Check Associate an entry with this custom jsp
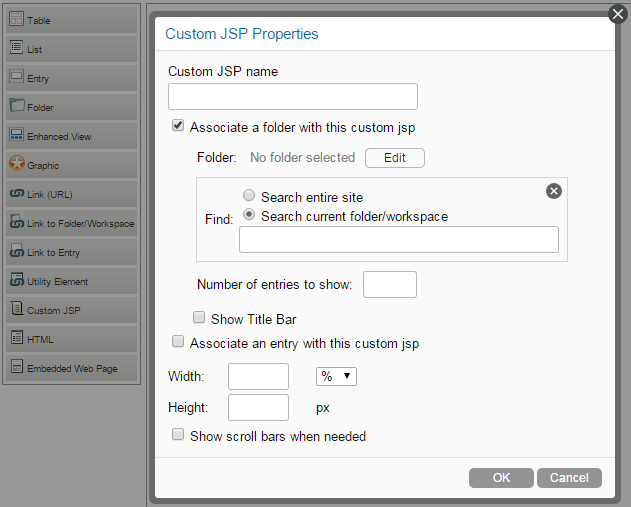The height and width of the screenshot is (507, 631). [178, 342]
